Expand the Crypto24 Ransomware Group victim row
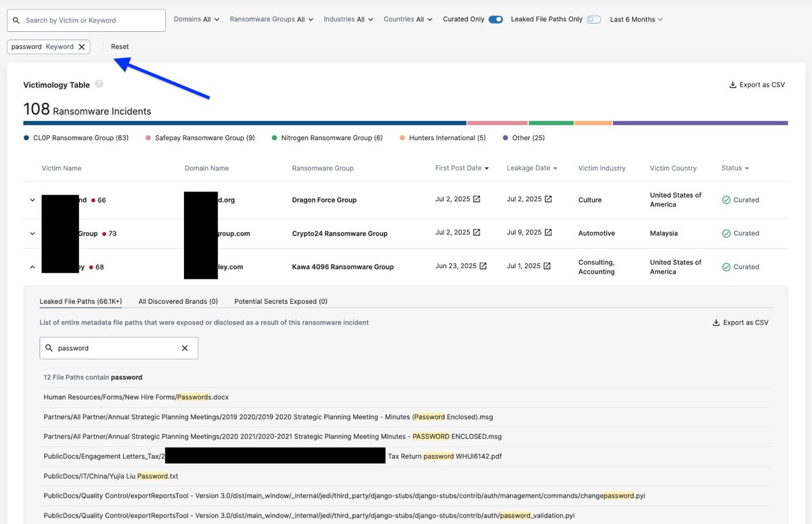 click(x=32, y=234)
